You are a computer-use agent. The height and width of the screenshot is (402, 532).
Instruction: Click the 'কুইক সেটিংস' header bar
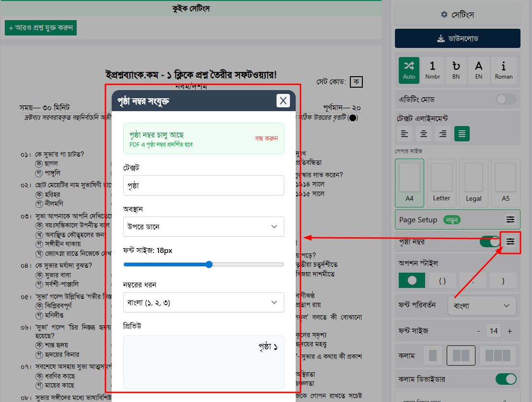(191, 9)
